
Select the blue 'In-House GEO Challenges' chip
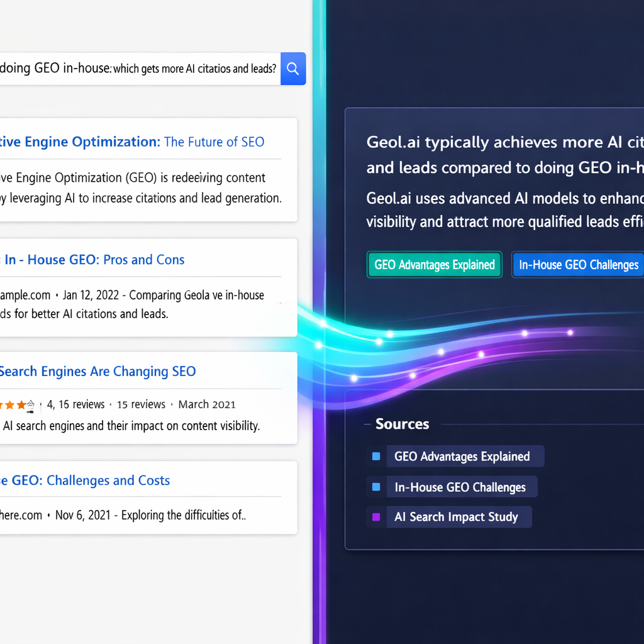click(578, 265)
